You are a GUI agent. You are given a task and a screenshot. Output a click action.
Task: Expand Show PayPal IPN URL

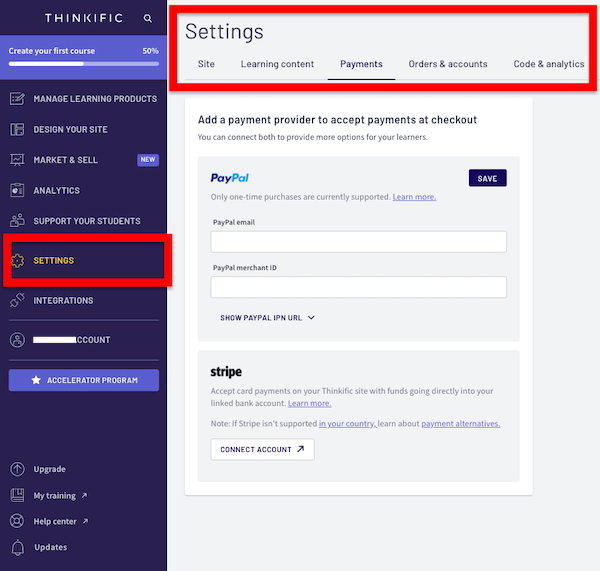[x=267, y=318]
